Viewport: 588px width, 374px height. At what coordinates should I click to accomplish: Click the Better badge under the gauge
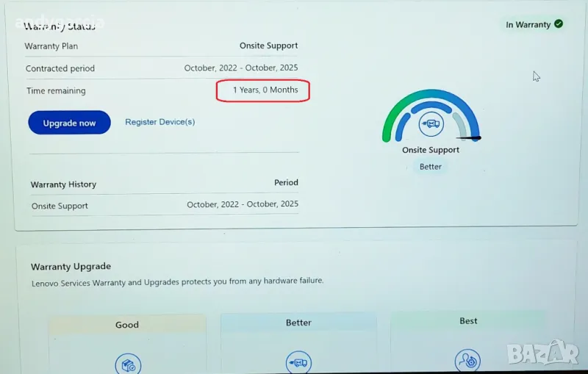(x=431, y=167)
